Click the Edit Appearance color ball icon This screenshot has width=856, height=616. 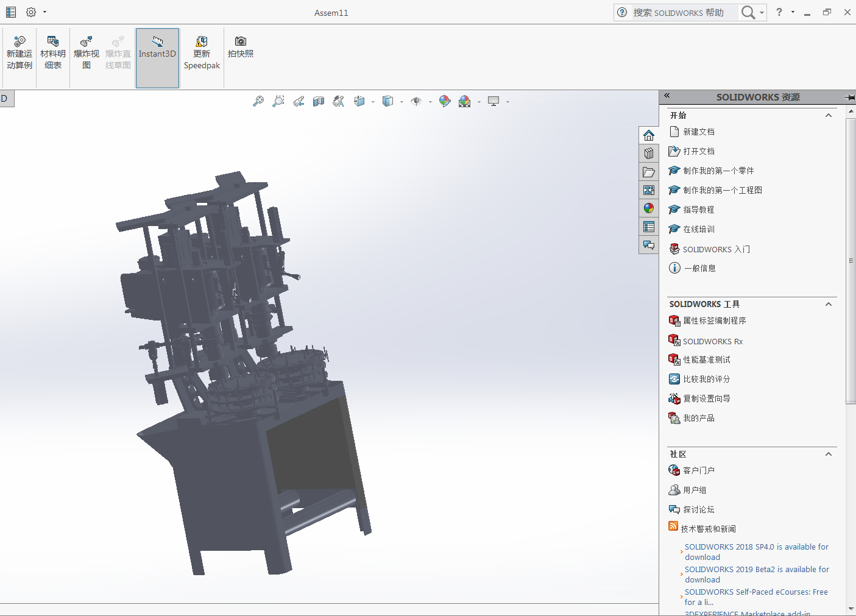point(445,101)
